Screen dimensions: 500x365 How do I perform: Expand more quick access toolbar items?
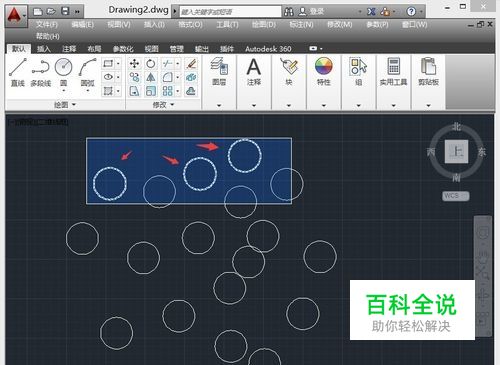tap(77, 12)
